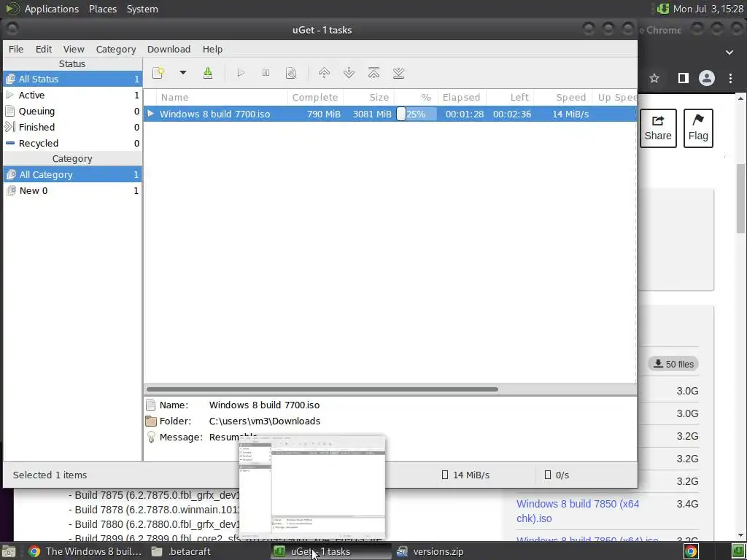The height and width of the screenshot is (560, 747).
Task: Click the Flag button in Chrome
Action: (698, 128)
